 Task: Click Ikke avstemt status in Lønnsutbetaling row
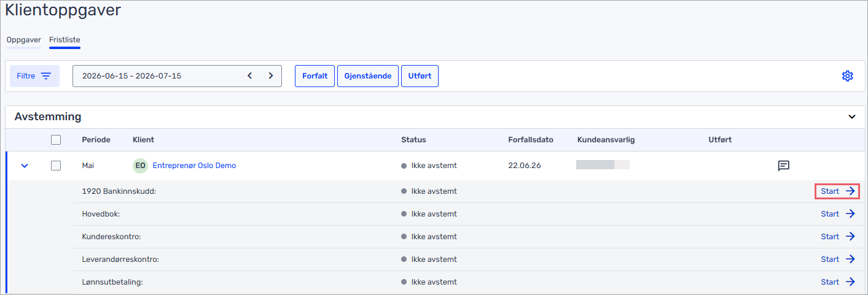pos(429,282)
